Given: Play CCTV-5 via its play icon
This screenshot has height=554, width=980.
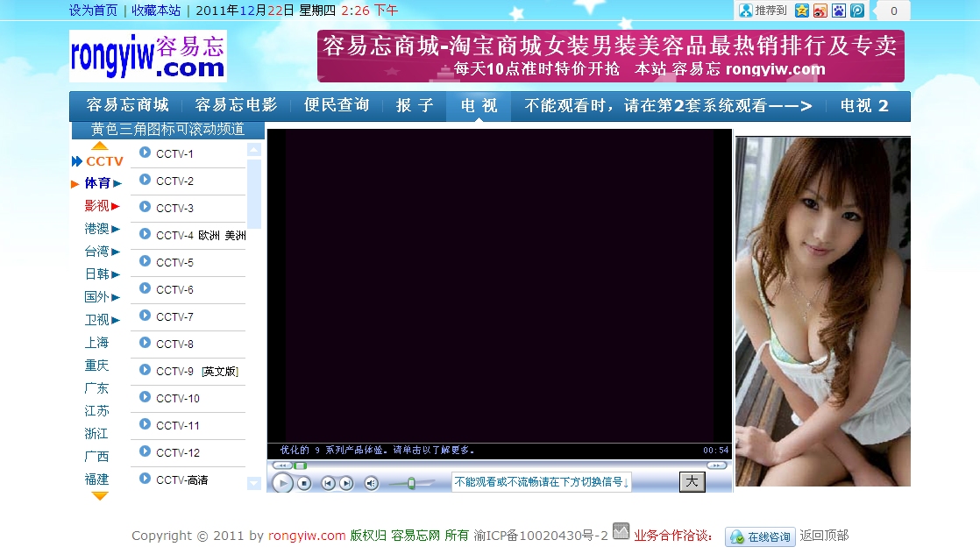Looking at the screenshot, I should [145, 260].
